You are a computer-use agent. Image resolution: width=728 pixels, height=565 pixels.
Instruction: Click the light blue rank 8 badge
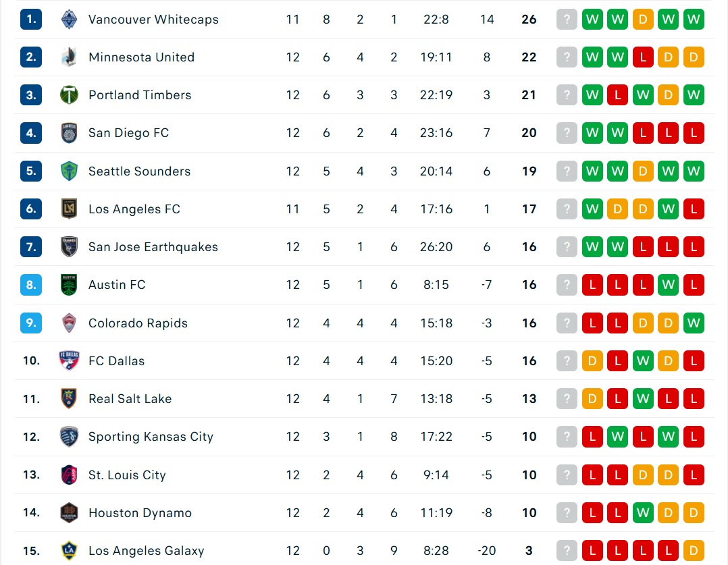pos(31,285)
